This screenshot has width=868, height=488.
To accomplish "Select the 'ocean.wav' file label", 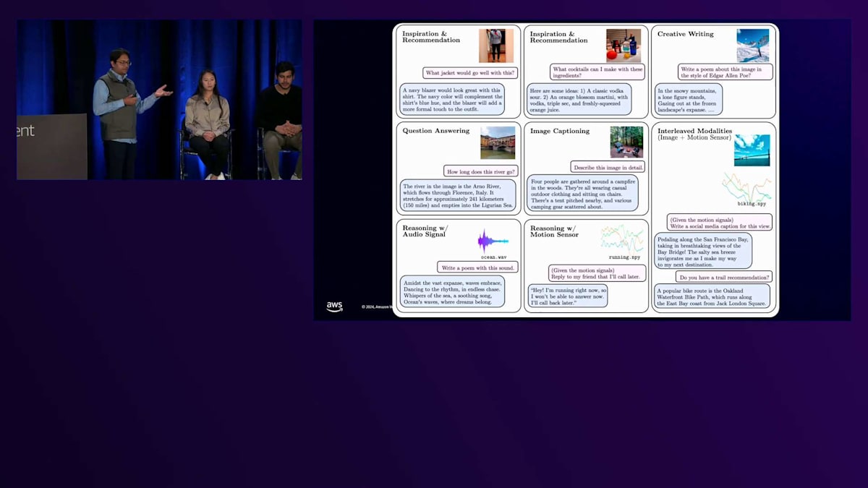I will 494,257.
